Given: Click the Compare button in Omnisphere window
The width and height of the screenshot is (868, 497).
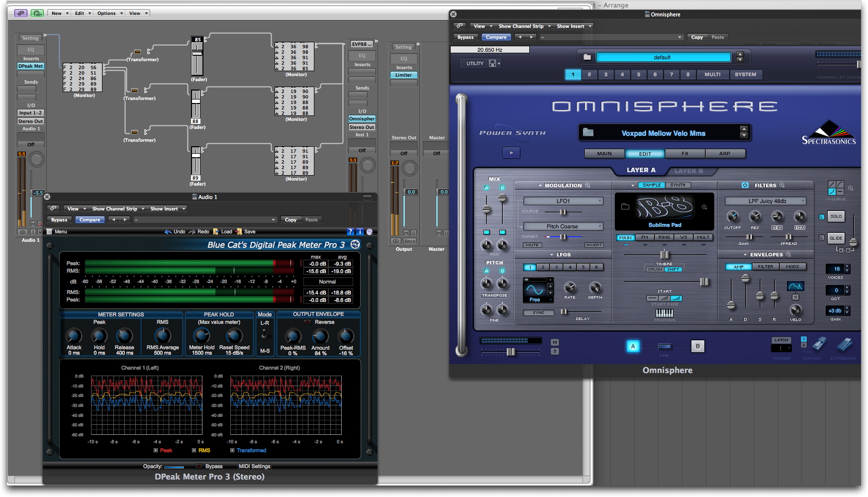Looking at the screenshot, I should click(496, 37).
